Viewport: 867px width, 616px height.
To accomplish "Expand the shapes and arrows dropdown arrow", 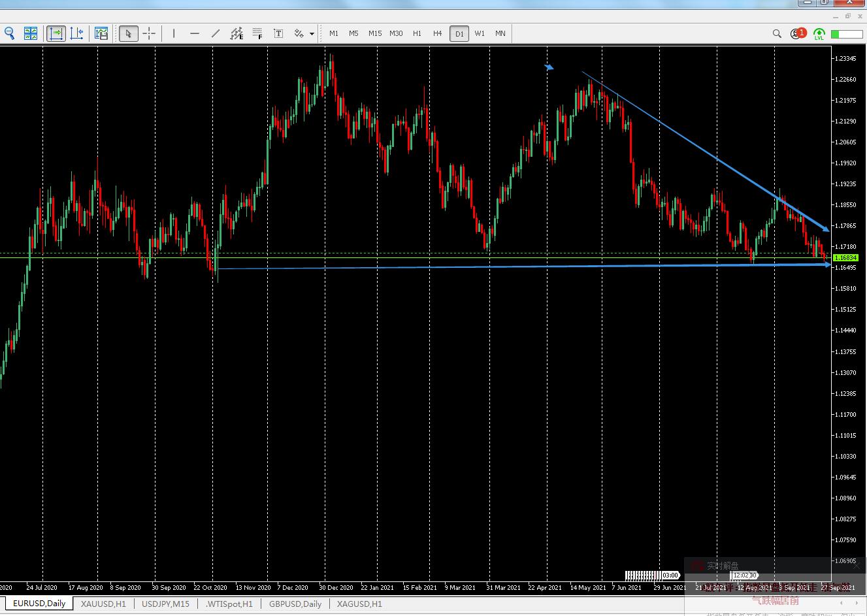I will point(312,34).
